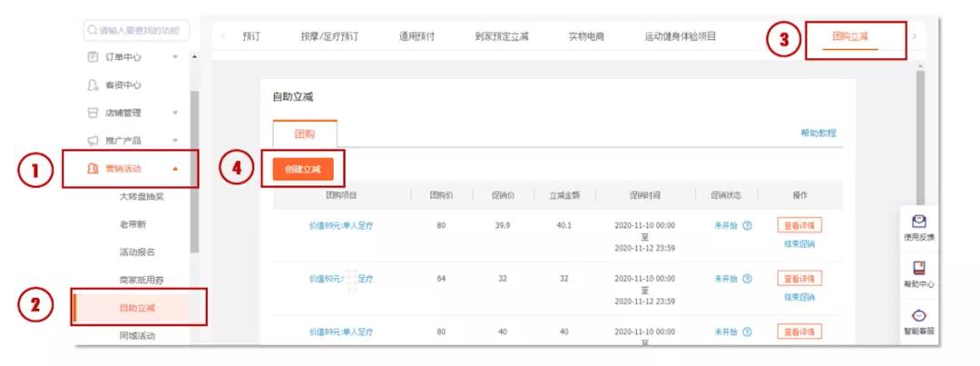Click the 40.1 立减金额 value
The image size is (980, 366).
563,225
